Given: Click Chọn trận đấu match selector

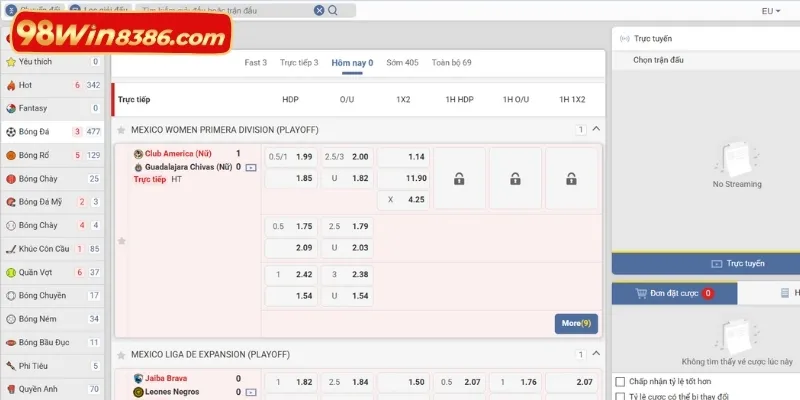Looking at the screenshot, I should (658, 60).
